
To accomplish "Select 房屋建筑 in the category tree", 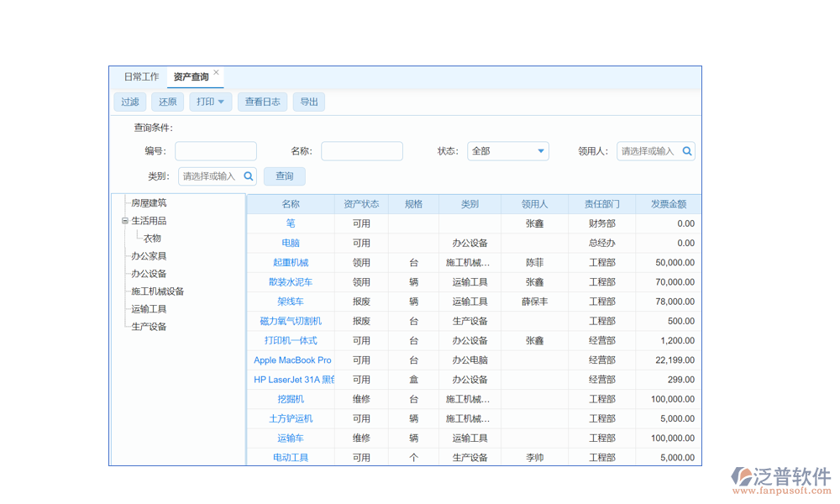I will [x=149, y=203].
